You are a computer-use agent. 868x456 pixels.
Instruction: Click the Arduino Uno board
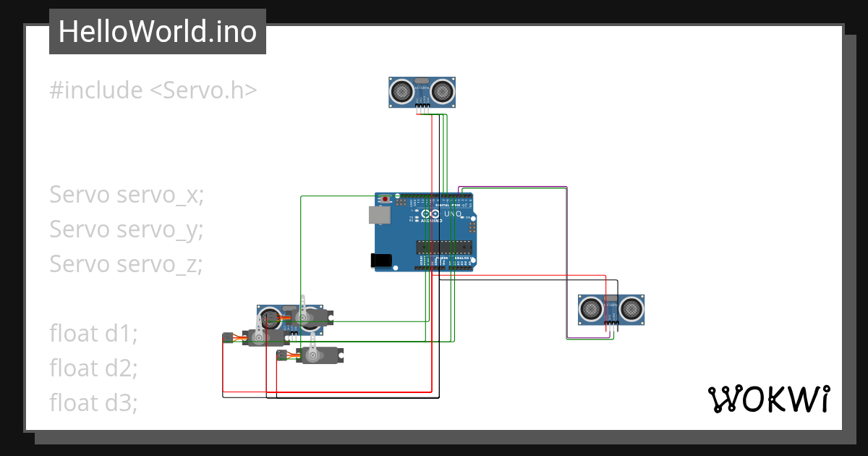tap(405, 232)
